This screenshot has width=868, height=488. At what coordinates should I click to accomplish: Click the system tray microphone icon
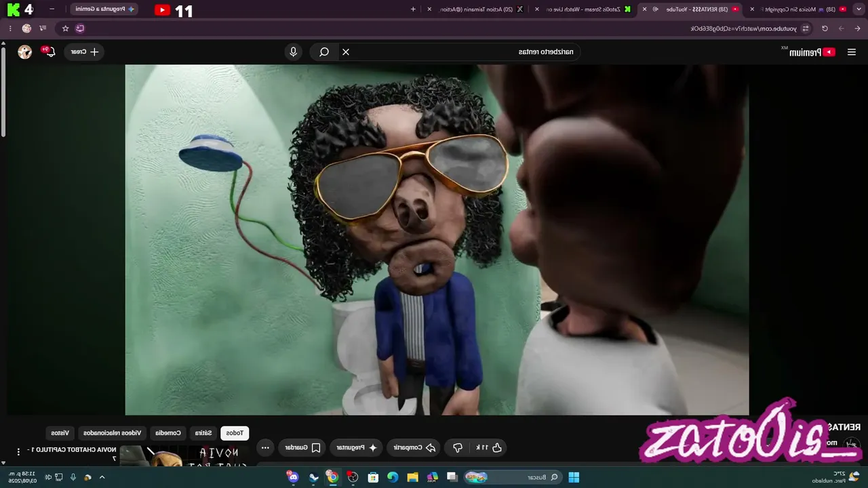(x=73, y=477)
